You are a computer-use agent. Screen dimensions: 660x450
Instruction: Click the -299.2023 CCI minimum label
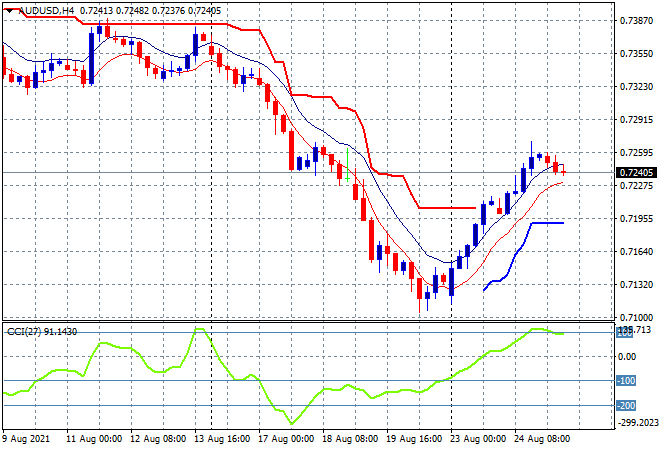[x=637, y=423]
